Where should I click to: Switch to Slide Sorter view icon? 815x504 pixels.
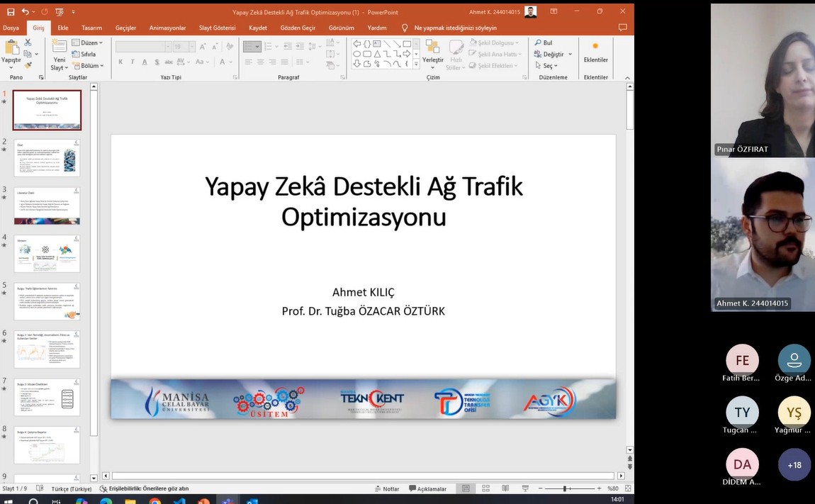tap(485, 488)
